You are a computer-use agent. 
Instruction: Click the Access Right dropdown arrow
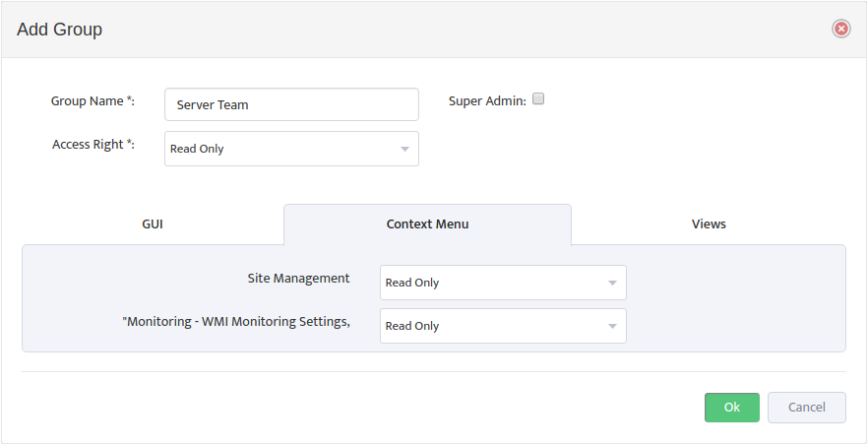coord(404,149)
